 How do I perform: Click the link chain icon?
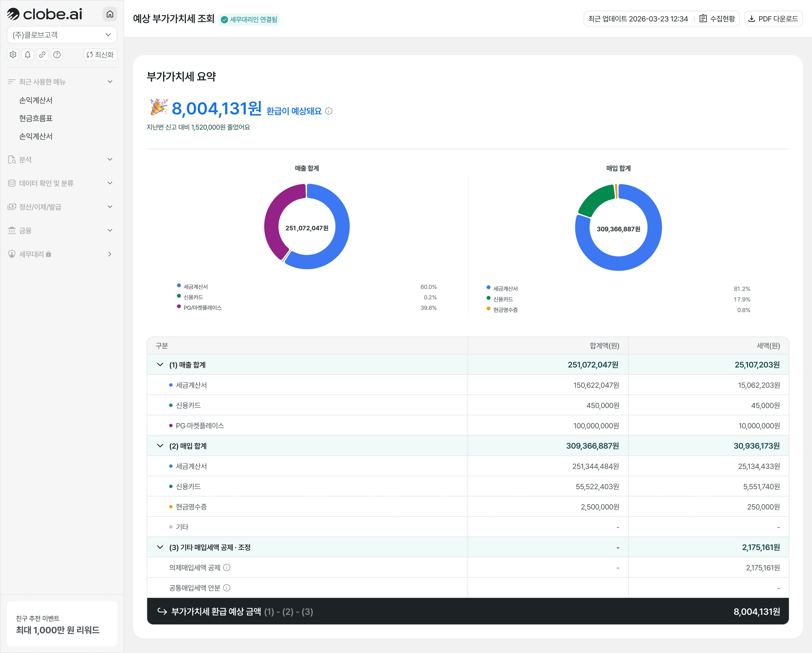click(x=42, y=55)
